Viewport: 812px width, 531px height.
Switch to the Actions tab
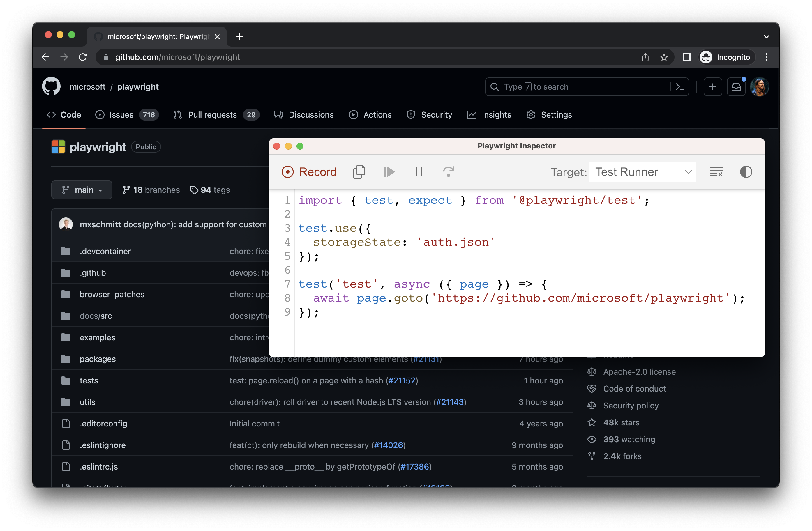tap(370, 115)
